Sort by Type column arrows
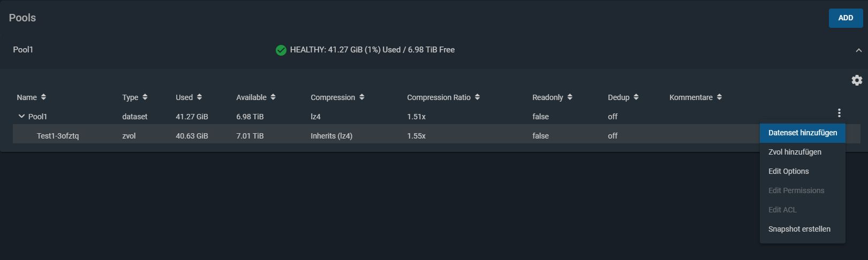Viewport: 868px width, 260px height. (145, 97)
